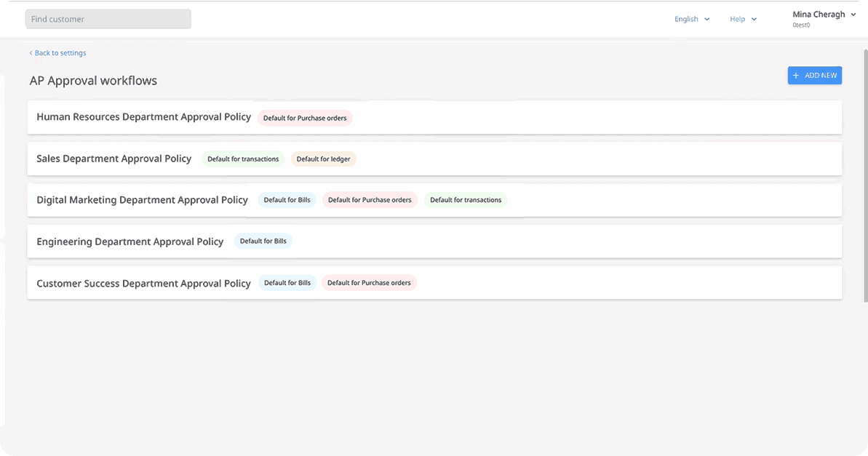
Task: Click the Find customer search field
Action: (x=108, y=19)
